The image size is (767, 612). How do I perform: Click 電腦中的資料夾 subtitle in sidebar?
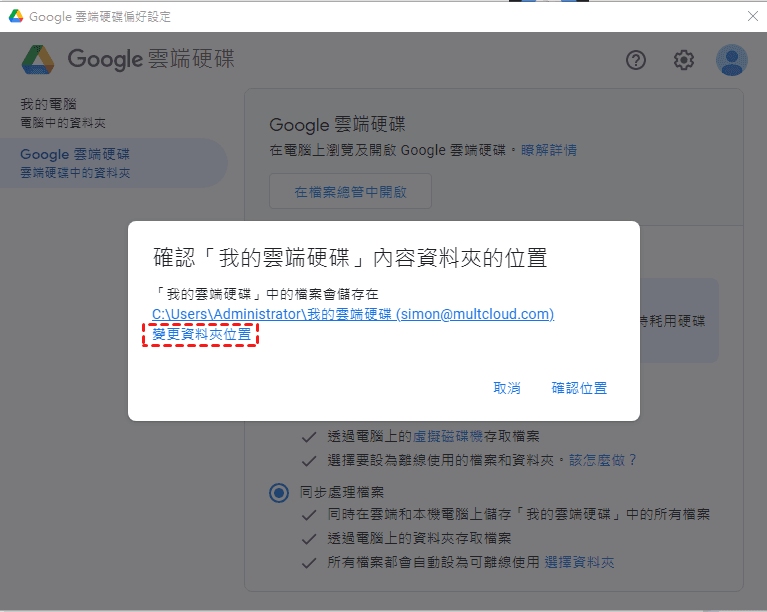tap(63, 122)
